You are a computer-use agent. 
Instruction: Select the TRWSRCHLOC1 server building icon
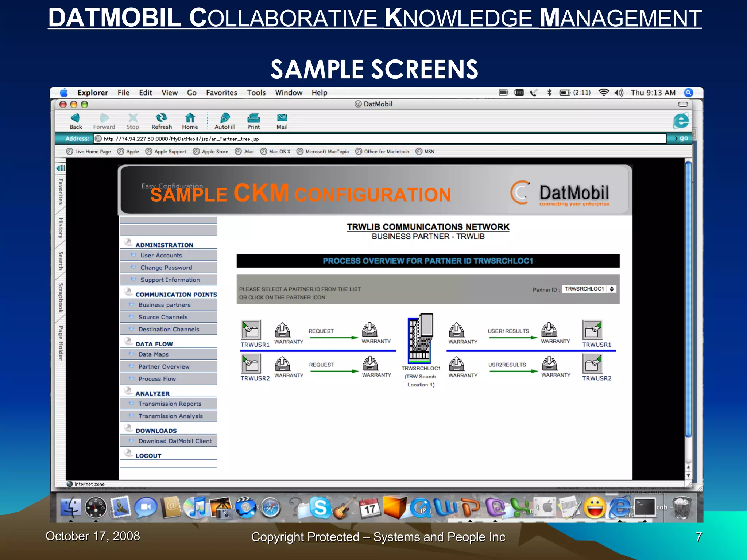(421, 338)
